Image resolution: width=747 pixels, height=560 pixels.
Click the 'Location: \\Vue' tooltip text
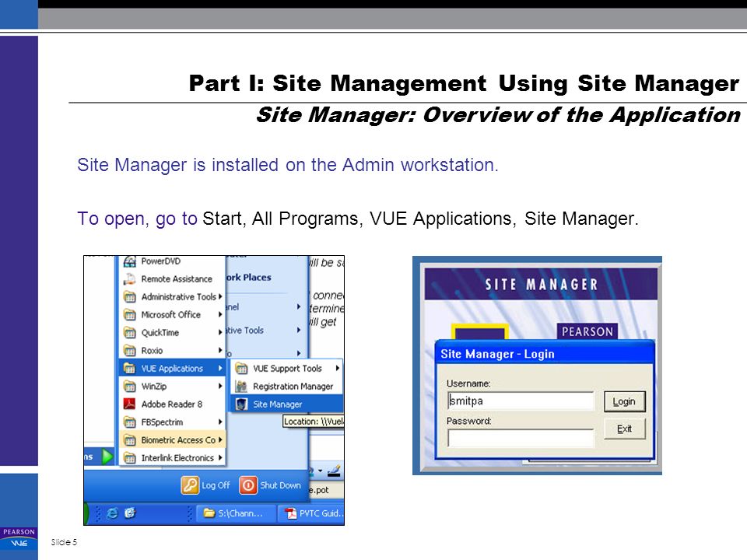click(314, 422)
